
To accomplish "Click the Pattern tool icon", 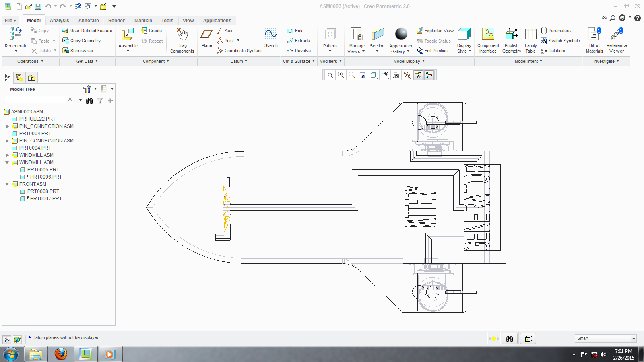I will [330, 35].
